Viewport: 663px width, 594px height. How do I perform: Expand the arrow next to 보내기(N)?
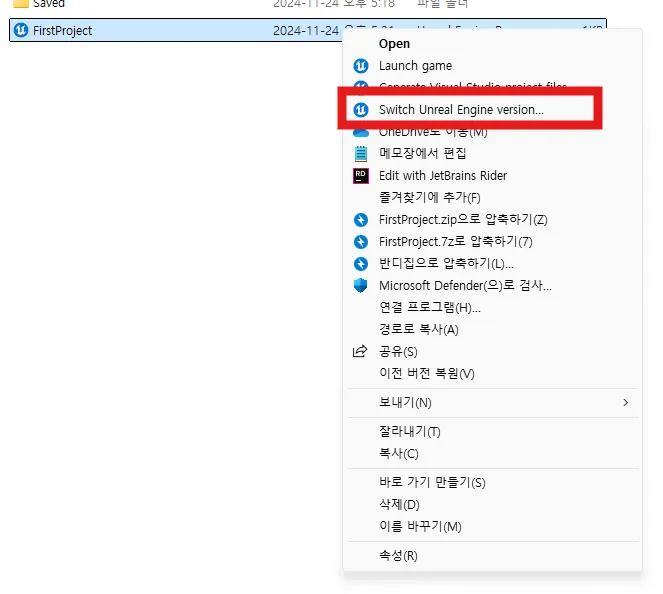coord(626,402)
